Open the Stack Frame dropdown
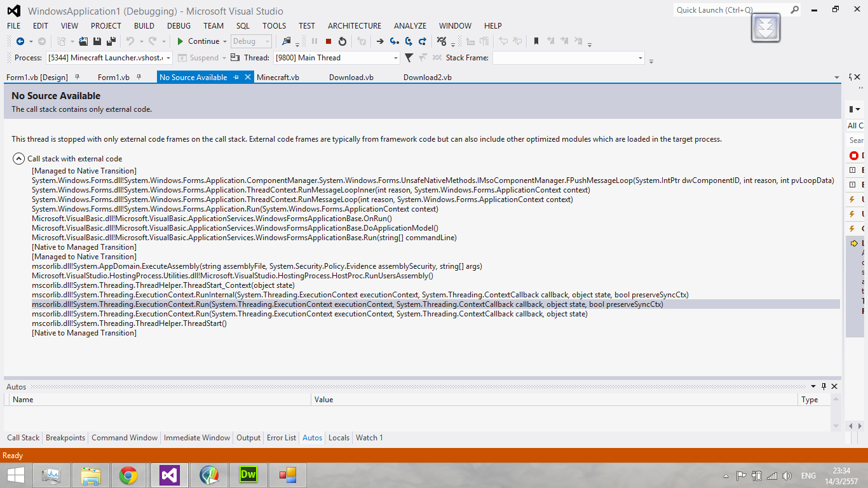 (x=640, y=58)
